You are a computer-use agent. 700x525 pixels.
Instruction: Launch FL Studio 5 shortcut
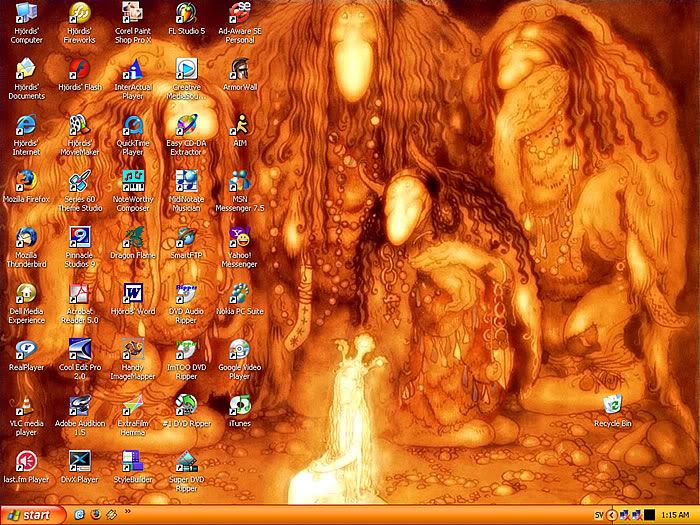coord(186,13)
